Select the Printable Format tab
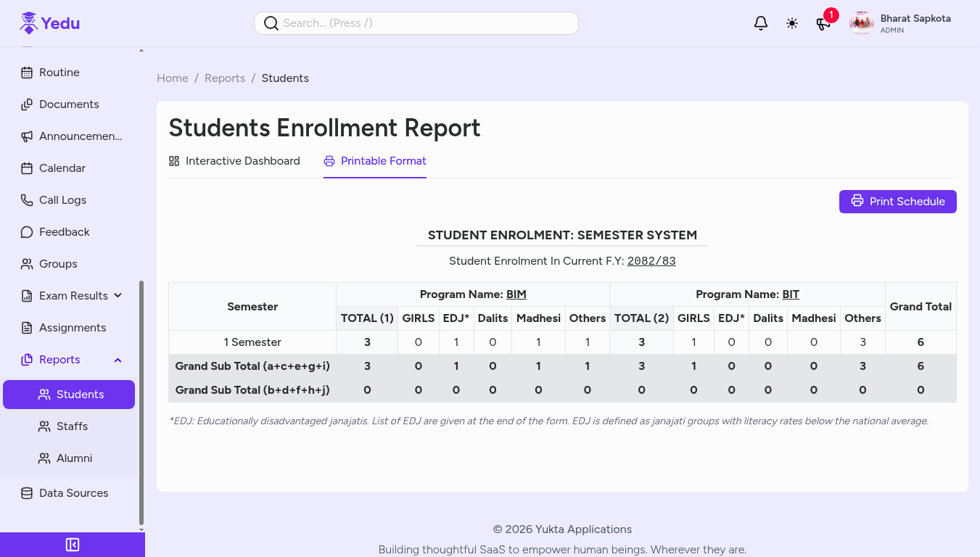The height and width of the screenshot is (557, 980). (x=375, y=160)
